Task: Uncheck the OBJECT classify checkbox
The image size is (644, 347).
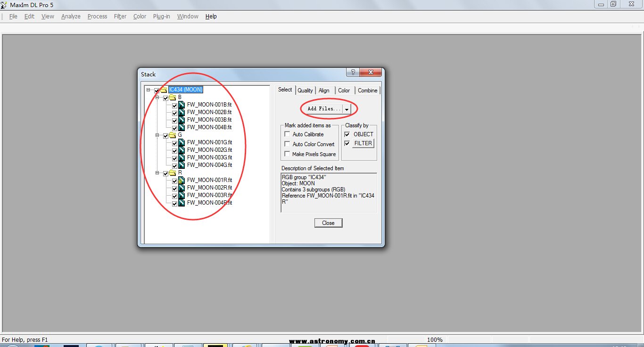Action: [347, 134]
